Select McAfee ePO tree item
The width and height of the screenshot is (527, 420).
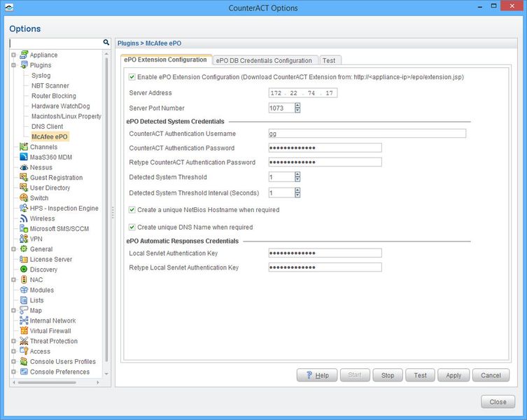point(50,136)
